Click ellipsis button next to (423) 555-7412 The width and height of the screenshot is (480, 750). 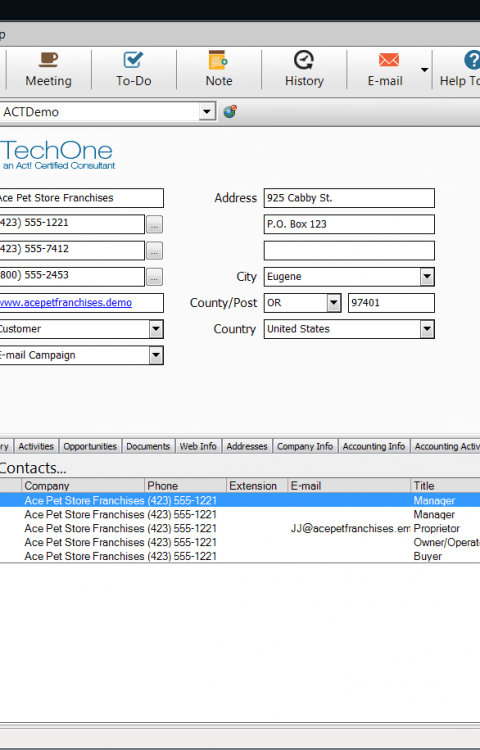click(154, 250)
